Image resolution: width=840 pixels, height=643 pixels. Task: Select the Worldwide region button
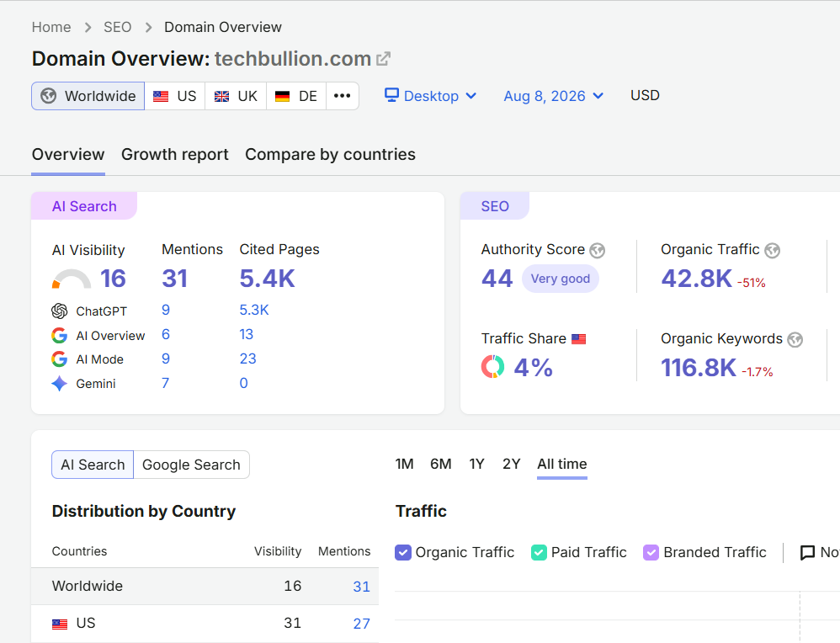88,96
